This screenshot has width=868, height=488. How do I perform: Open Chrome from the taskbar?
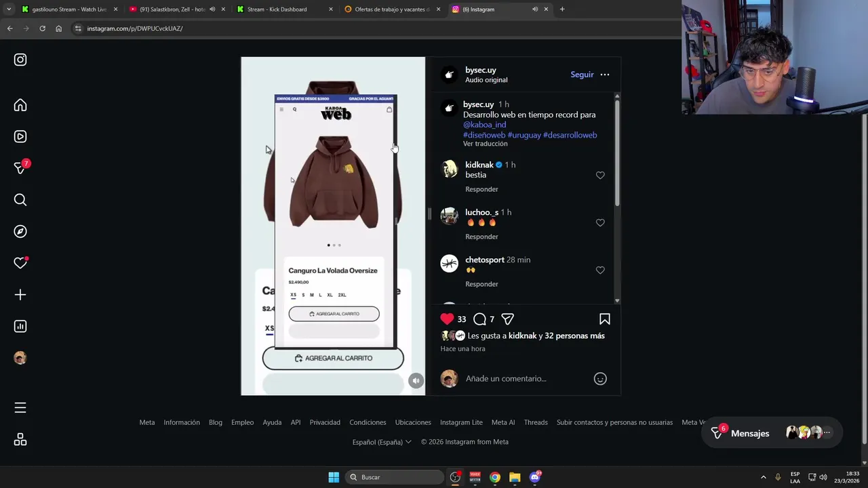click(495, 477)
